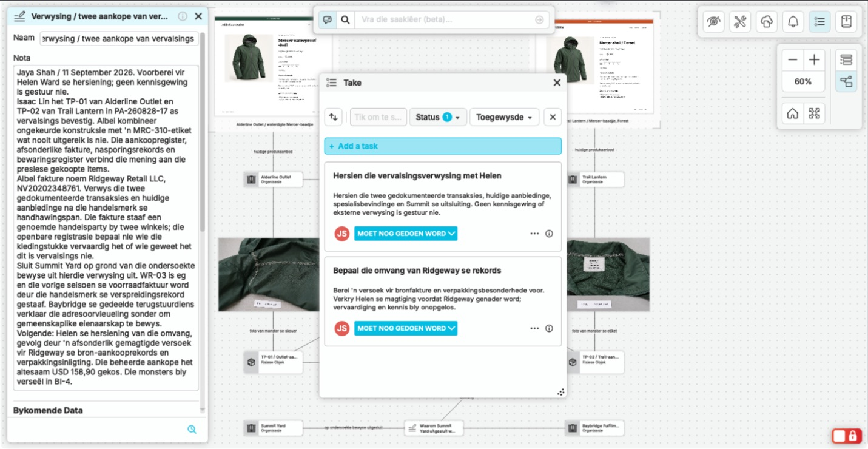Open the wrench and screwdriver tools icon
The width and height of the screenshot is (868, 449).
(740, 22)
